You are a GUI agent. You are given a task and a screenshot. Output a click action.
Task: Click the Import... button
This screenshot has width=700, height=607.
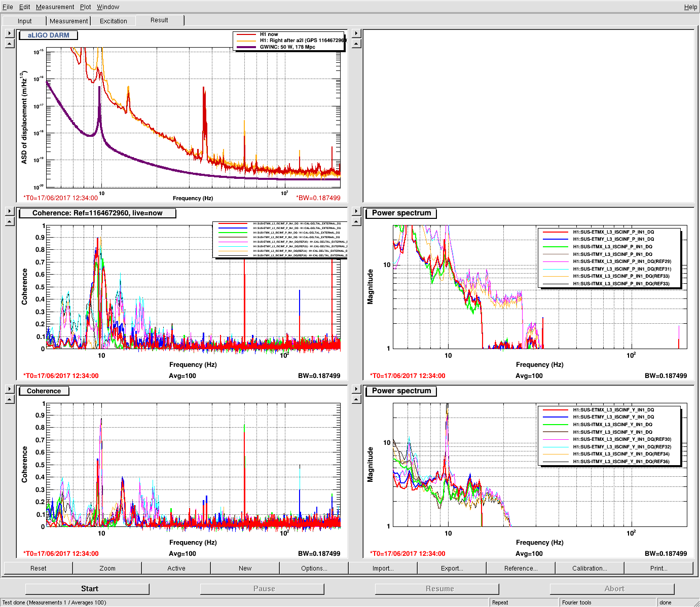[383, 568]
